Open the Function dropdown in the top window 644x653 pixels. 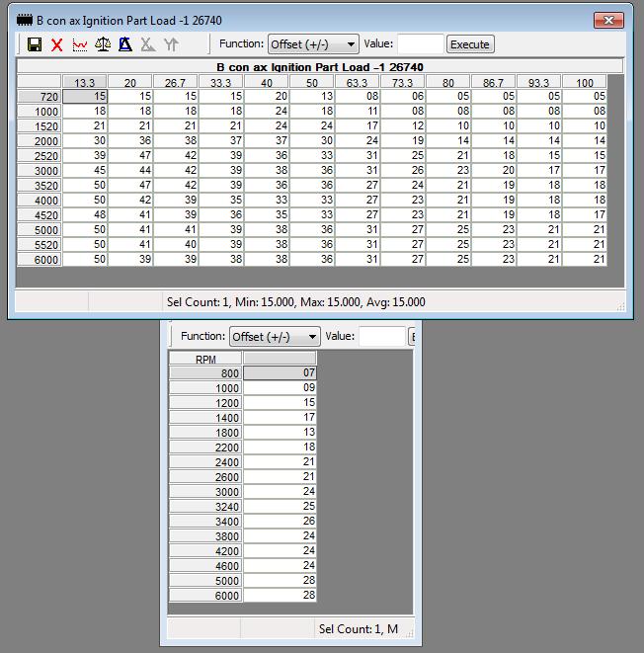[313, 44]
